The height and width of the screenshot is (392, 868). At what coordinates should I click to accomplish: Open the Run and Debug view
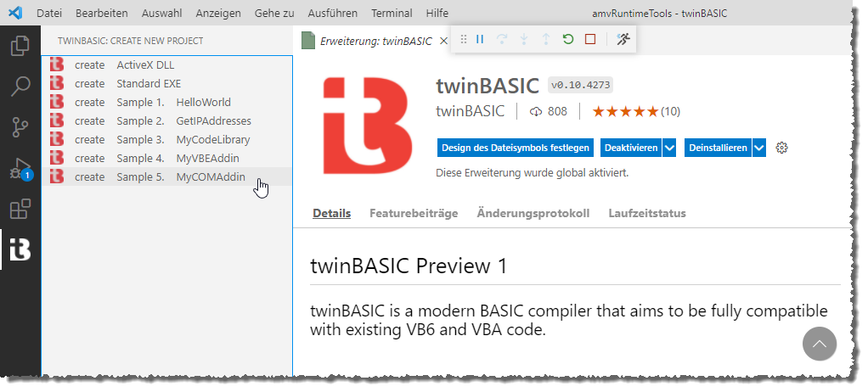[20, 169]
